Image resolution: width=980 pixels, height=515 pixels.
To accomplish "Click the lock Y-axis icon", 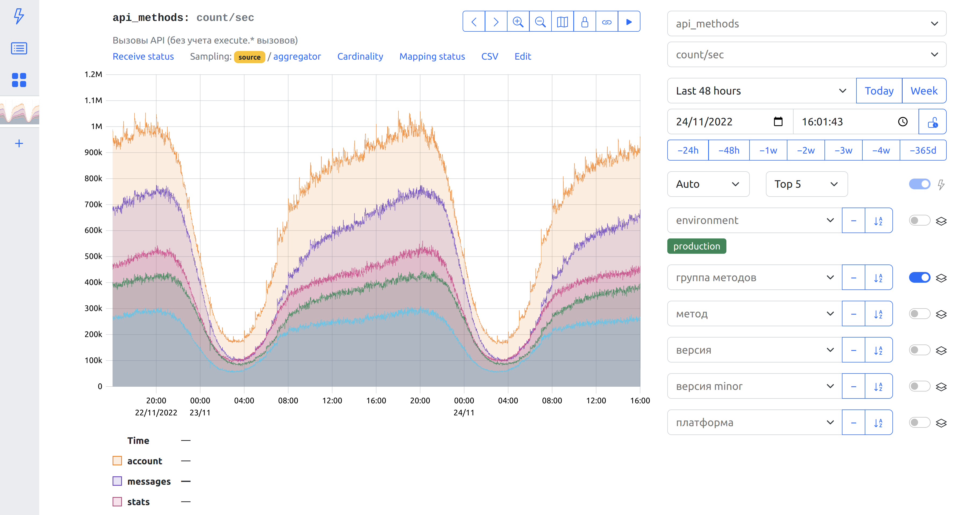I will (x=585, y=22).
